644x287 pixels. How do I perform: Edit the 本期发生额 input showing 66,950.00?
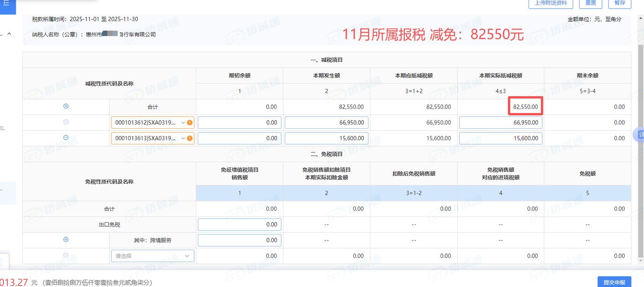(x=327, y=123)
